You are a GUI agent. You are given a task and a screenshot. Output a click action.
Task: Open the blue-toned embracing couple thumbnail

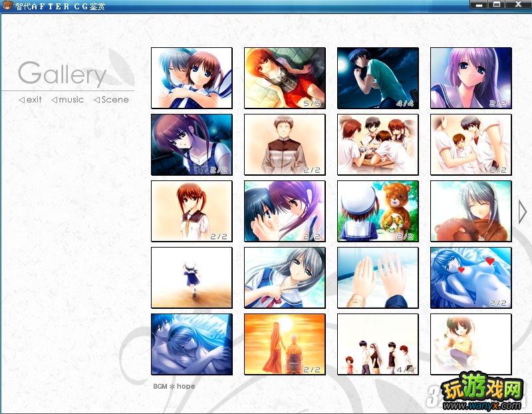coord(192,344)
